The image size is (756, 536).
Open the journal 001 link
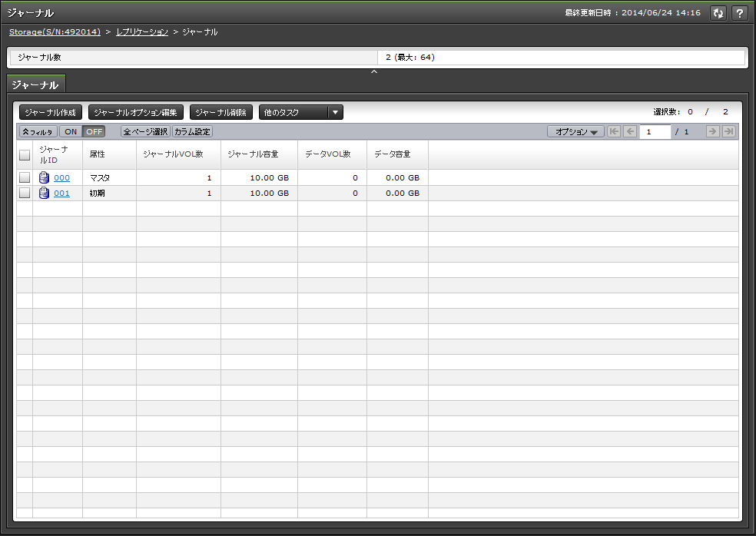pyautogui.click(x=61, y=193)
